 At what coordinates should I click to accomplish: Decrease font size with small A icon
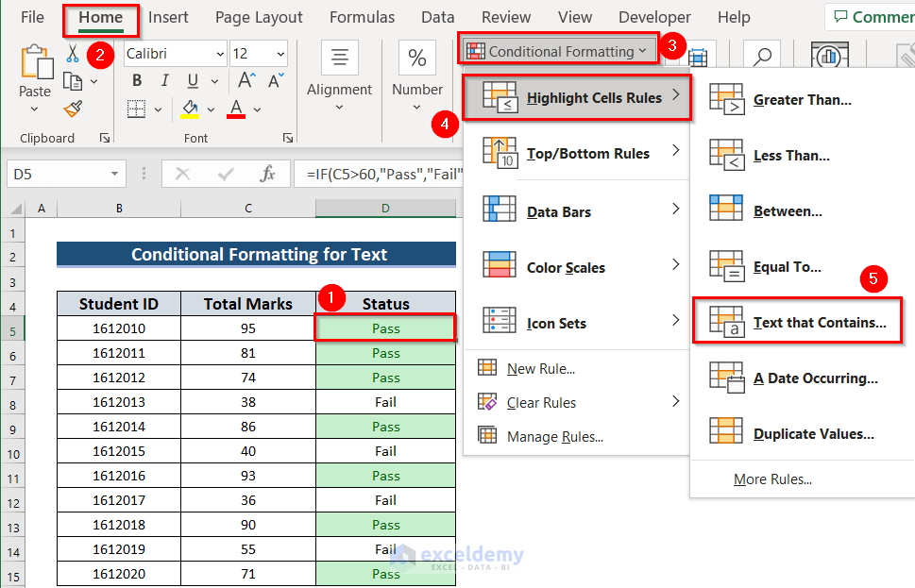(x=276, y=80)
